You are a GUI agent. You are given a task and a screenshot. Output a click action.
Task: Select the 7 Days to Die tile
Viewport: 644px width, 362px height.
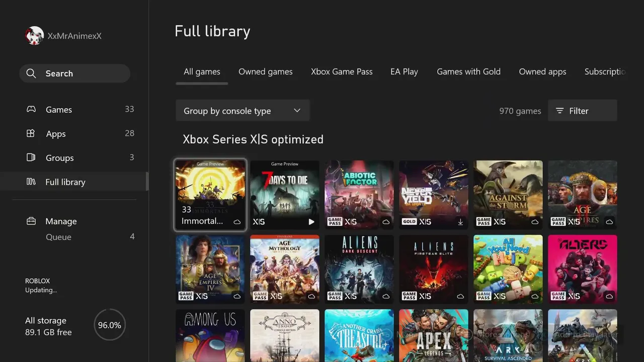[x=285, y=195]
